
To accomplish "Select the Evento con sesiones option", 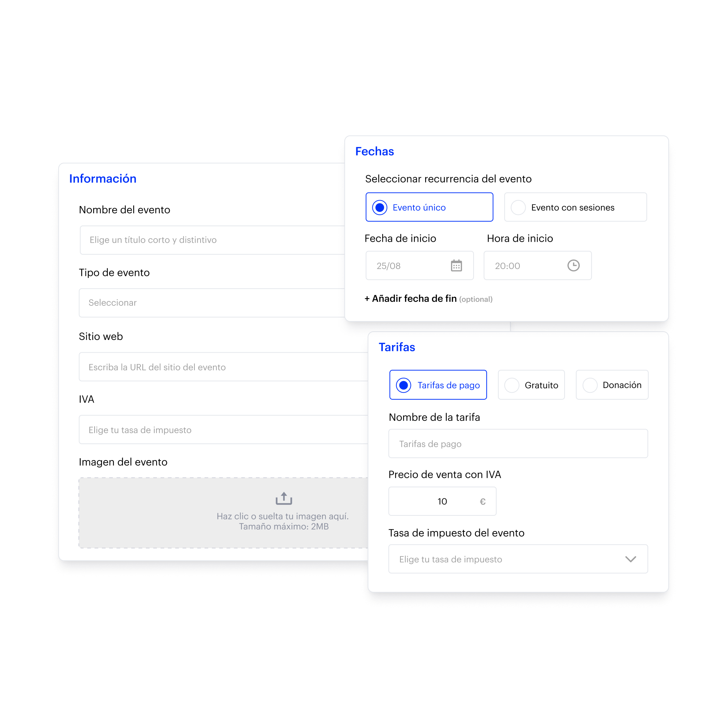I will 575,207.
